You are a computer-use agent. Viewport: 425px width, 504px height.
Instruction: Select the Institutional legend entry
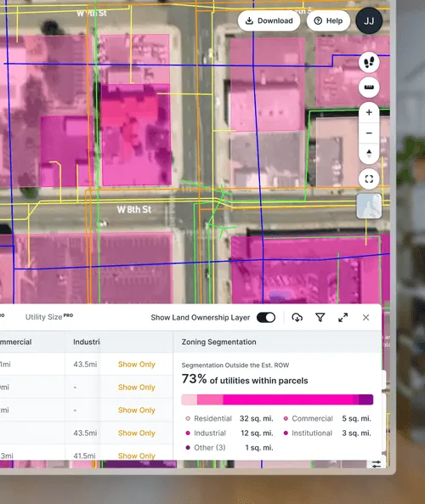(x=308, y=433)
